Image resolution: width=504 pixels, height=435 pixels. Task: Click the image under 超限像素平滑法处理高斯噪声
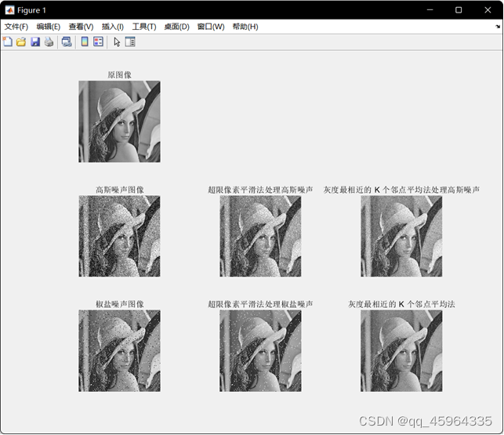click(x=260, y=236)
